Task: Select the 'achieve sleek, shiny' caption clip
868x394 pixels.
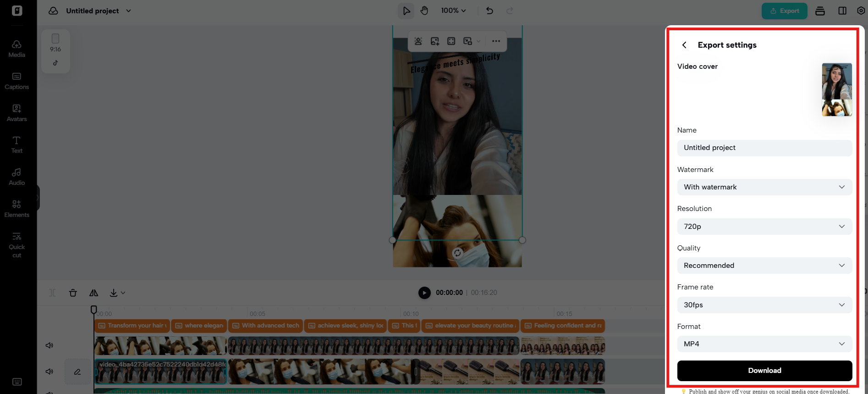Action: (x=345, y=326)
